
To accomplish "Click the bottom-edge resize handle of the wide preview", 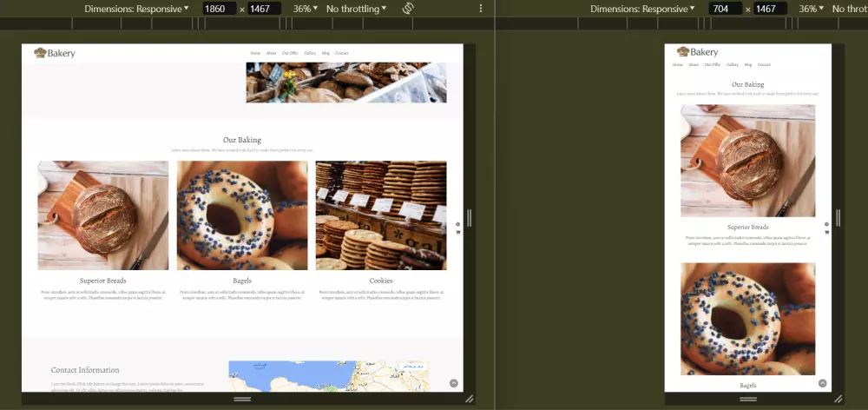I will [x=242, y=399].
